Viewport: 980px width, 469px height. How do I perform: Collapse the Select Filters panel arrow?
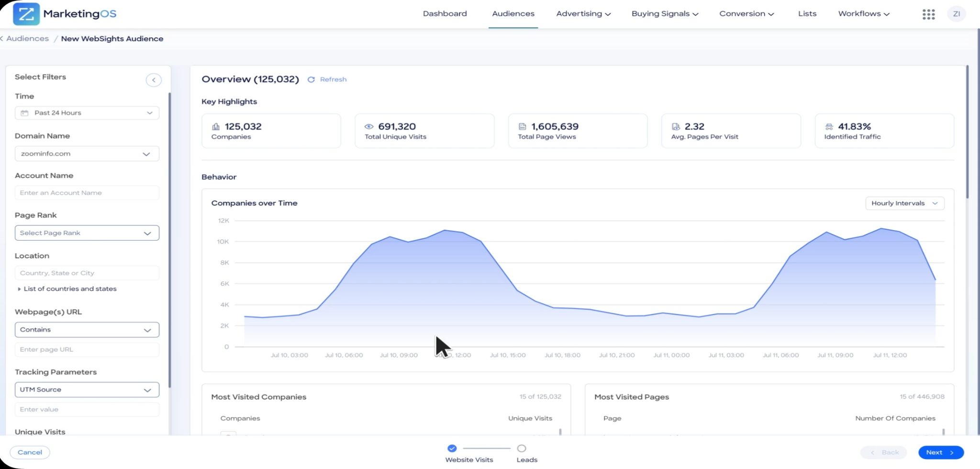click(154, 80)
